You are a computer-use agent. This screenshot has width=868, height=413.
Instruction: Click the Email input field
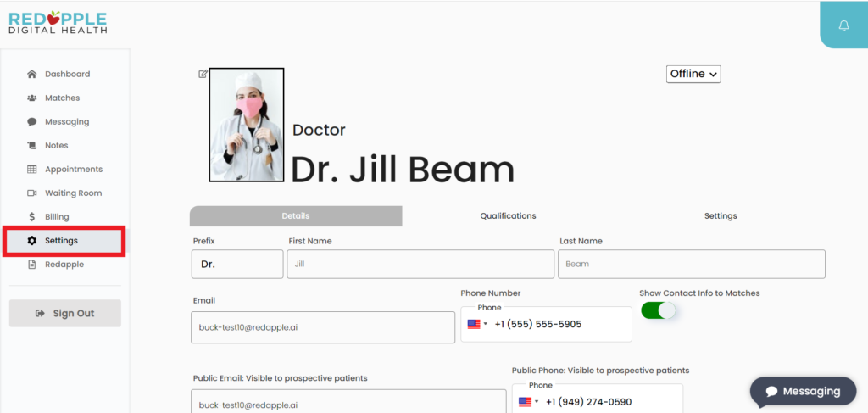[x=323, y=327]
